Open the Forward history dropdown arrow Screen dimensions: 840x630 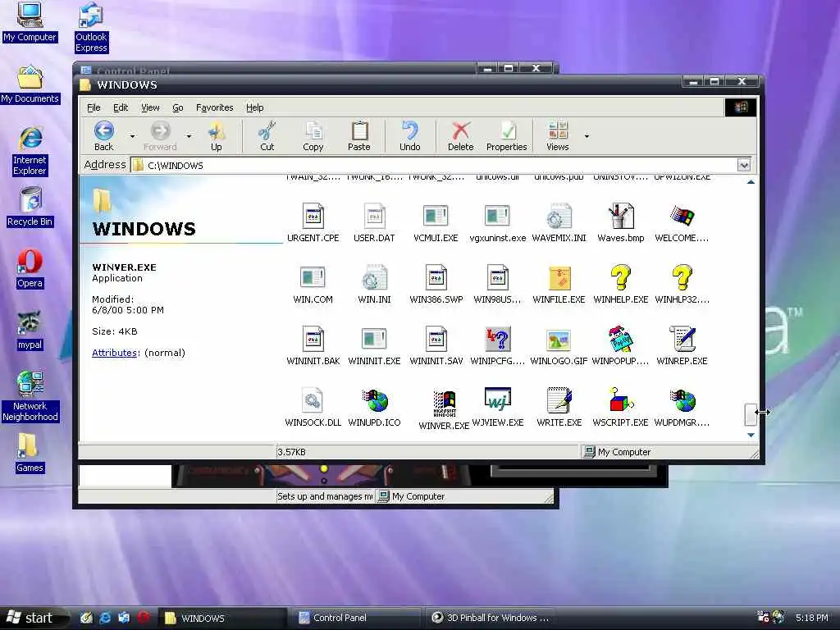coord(189,136)
